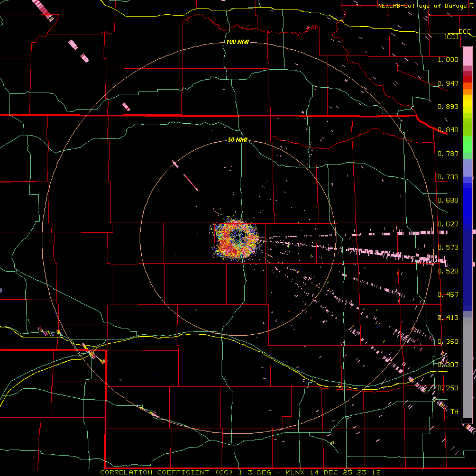
Task: Click the 0.307 color scale value
Action: coord(448,365)
